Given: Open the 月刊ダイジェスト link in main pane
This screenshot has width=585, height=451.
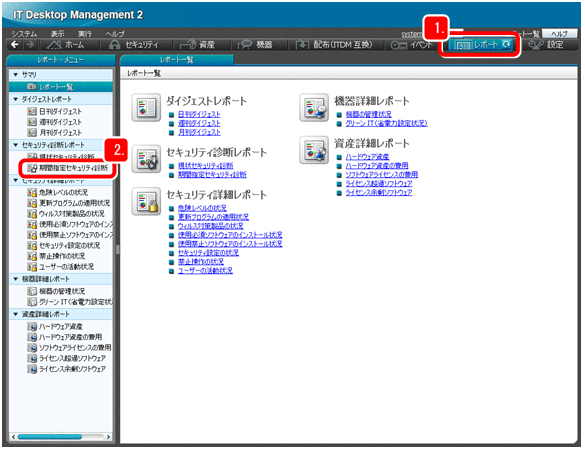Looking at the screenshot, I should (199, 132).
